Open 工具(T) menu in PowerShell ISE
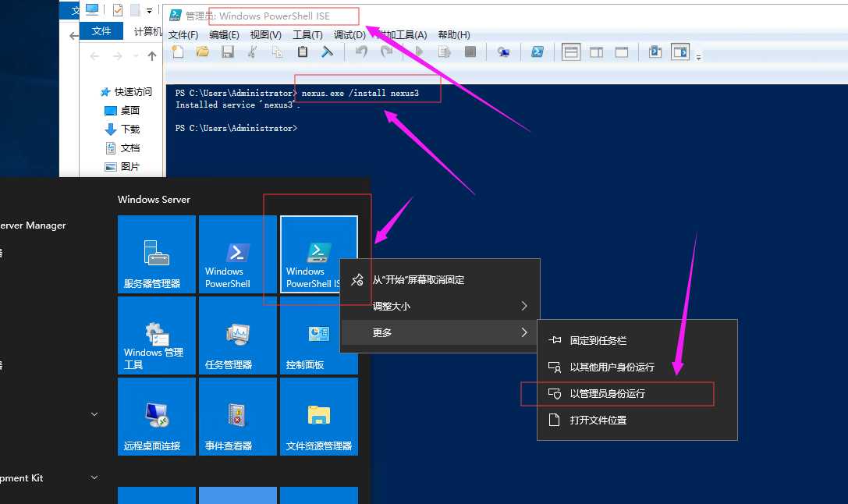The height and width of the screenshot is (504, 848). (307, 35)
